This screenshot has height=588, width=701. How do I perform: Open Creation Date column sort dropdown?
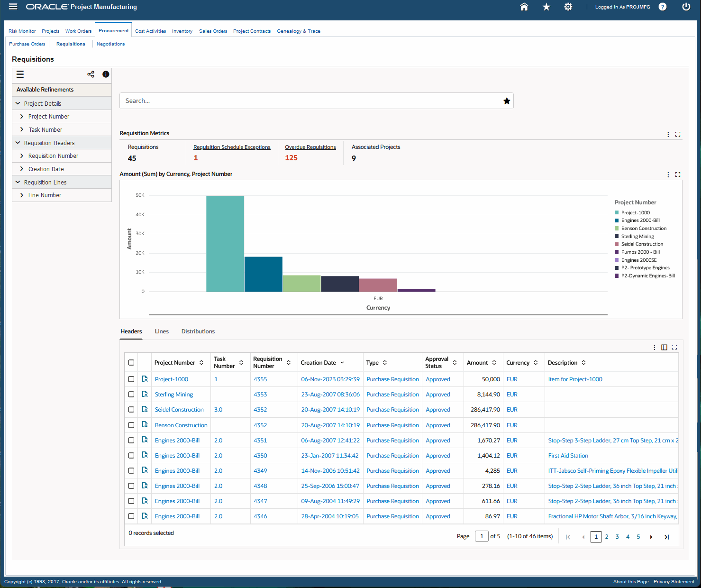pyautogui.click(x=342, y=363)
